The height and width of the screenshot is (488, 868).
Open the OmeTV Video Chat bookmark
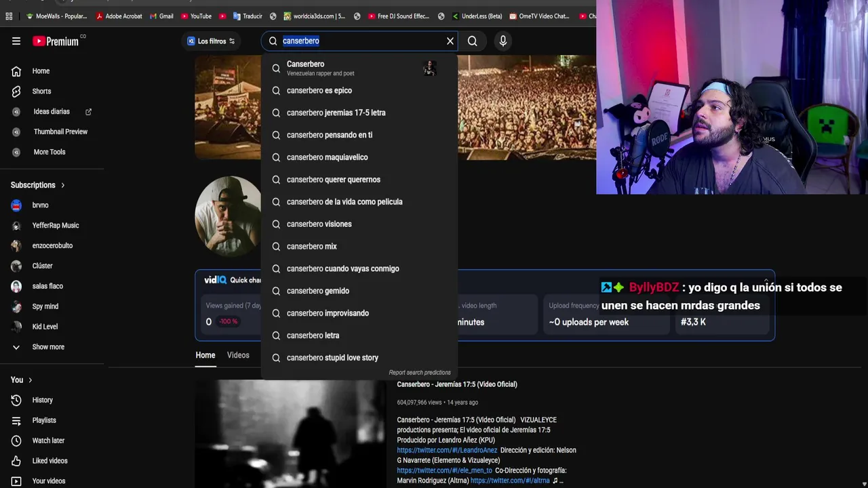point(539,16)
